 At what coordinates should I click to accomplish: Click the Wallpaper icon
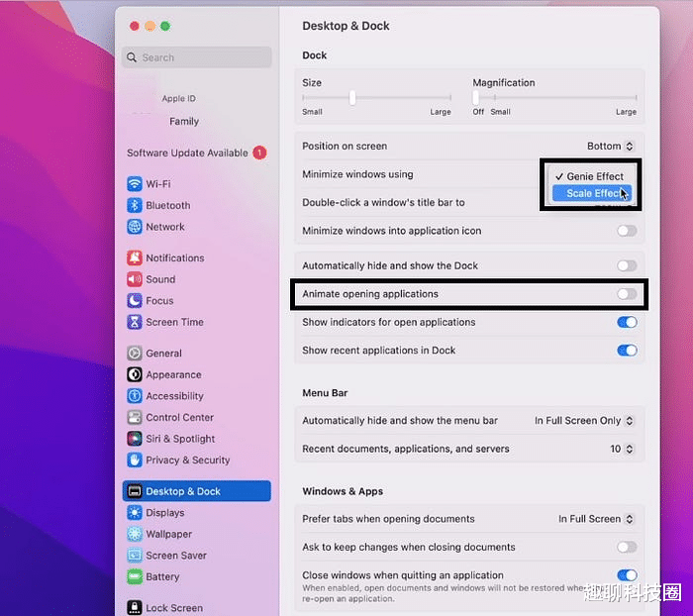[135, 534]
